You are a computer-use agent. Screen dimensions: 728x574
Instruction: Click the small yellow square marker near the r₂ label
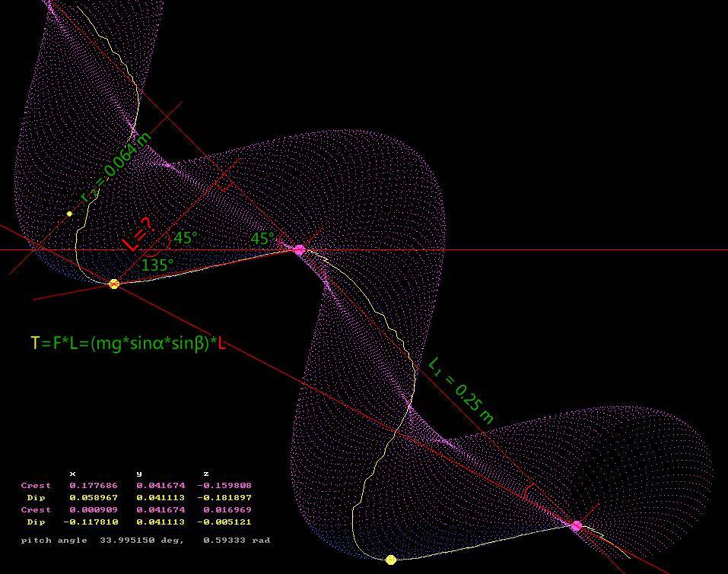[70, 214]
